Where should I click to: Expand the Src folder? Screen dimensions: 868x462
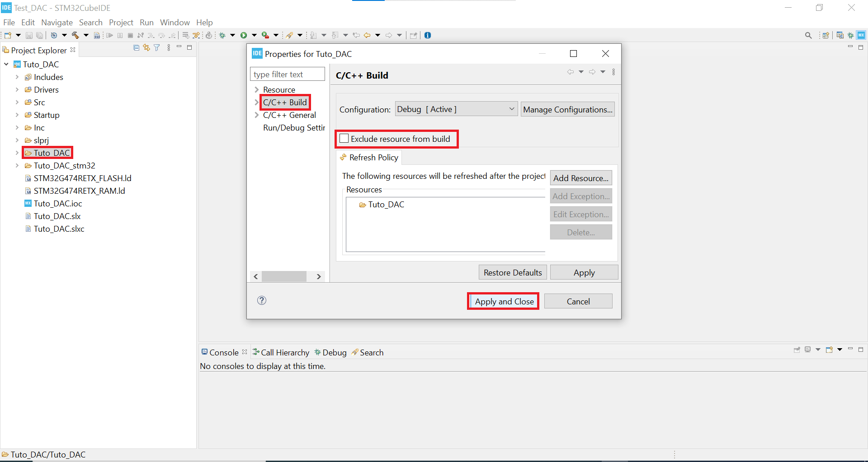coord(17,103)
